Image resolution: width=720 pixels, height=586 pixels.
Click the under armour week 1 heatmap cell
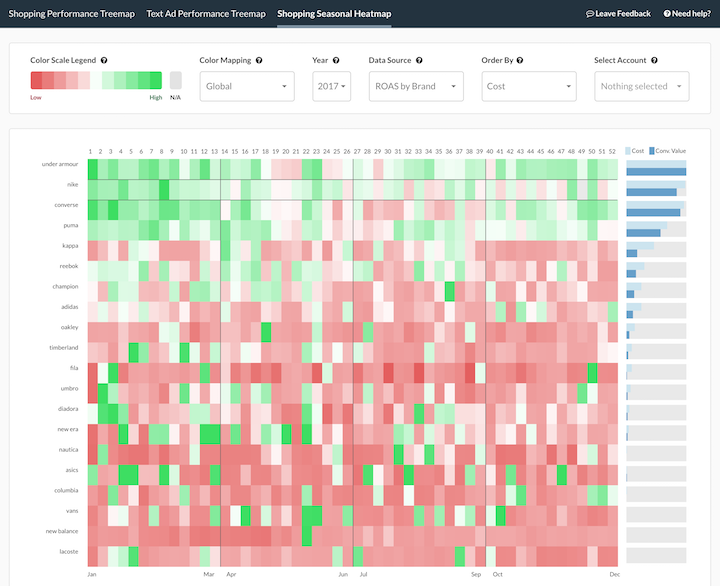[93, 169]
